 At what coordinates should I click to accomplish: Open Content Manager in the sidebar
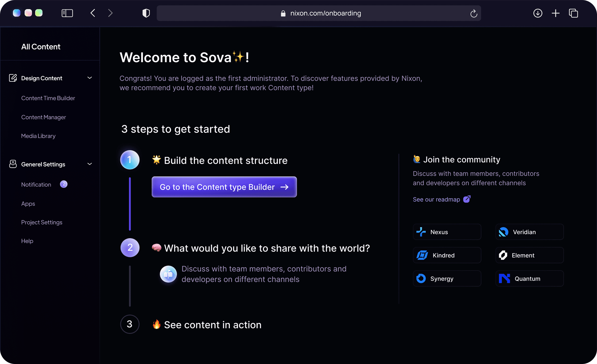[44, 117]
